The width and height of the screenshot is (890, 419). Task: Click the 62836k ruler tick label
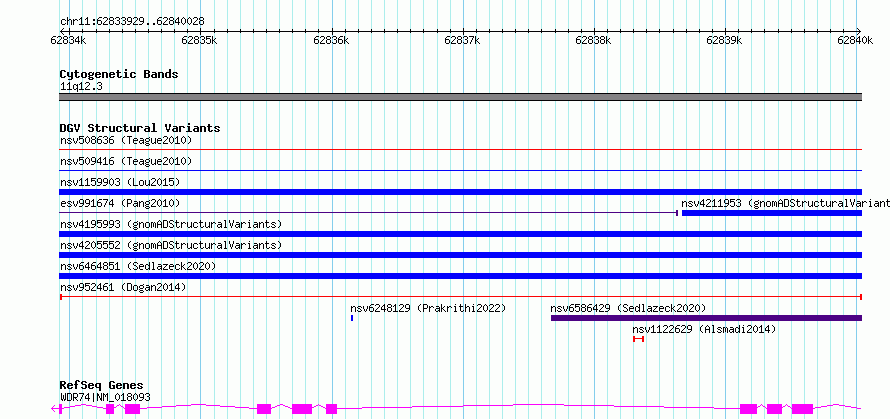click(331, 40)
